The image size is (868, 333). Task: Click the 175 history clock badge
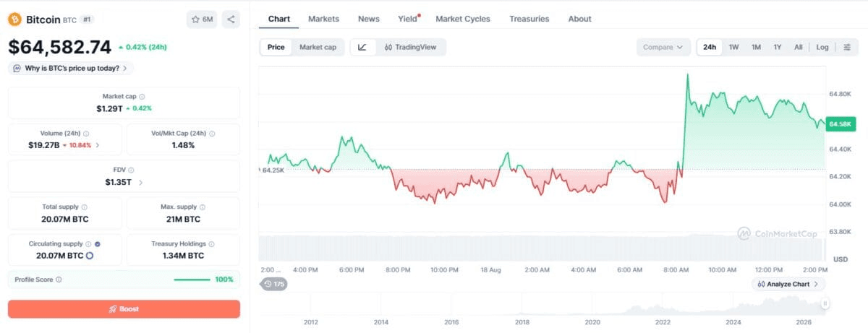pos(273,284)
